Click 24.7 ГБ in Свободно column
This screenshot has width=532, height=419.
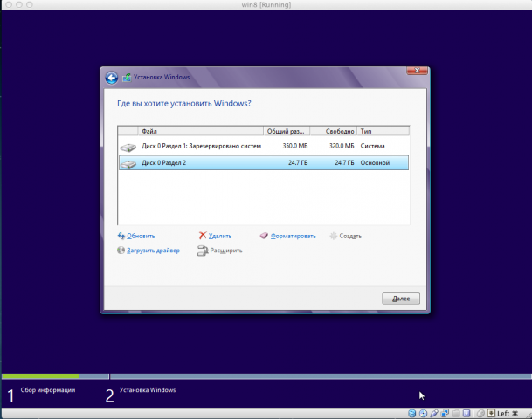click(x=344, y=162)
